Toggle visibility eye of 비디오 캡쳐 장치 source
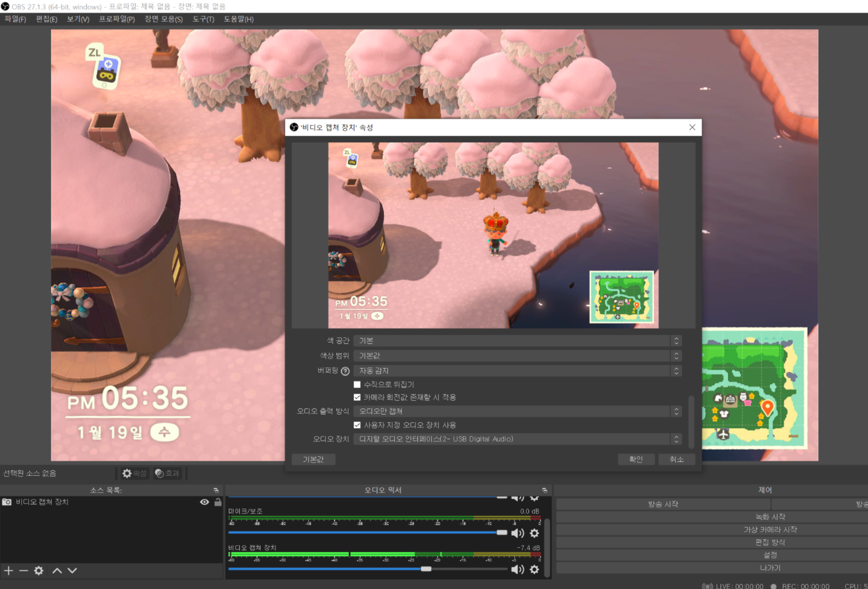 [x=204, y=502]
